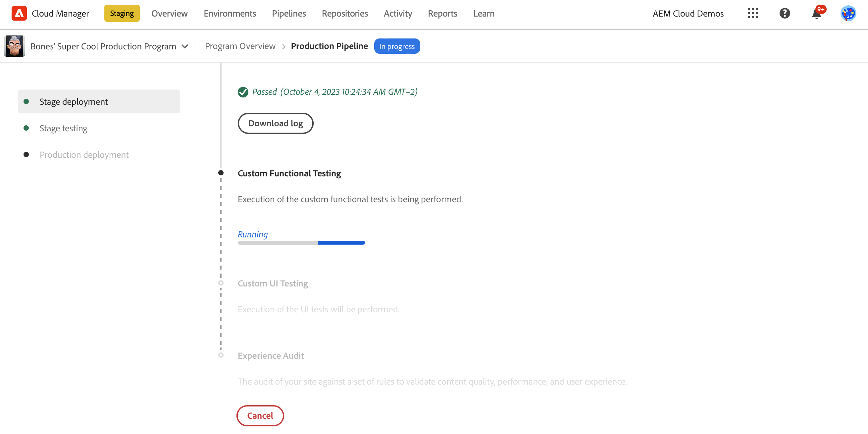Click the user profile avatar

[848, 14]
